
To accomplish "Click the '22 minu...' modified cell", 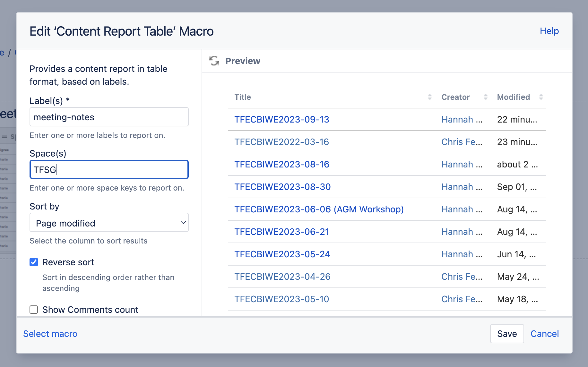I will point(517,119).
